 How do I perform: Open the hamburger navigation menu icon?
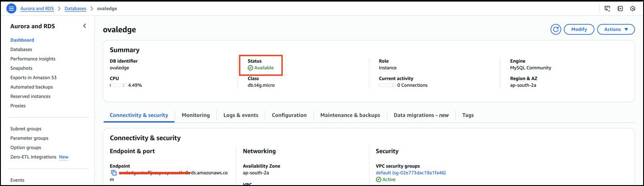pos(12,8)
